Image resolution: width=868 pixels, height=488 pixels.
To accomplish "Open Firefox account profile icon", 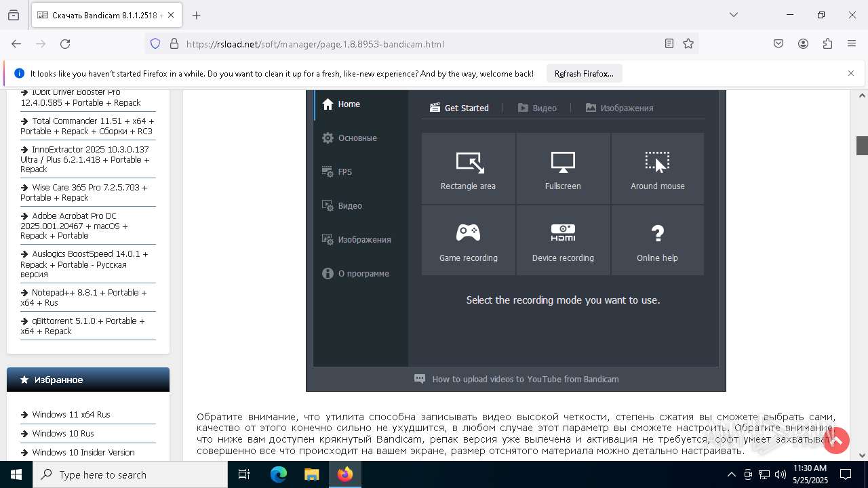I will coord(803,43).
